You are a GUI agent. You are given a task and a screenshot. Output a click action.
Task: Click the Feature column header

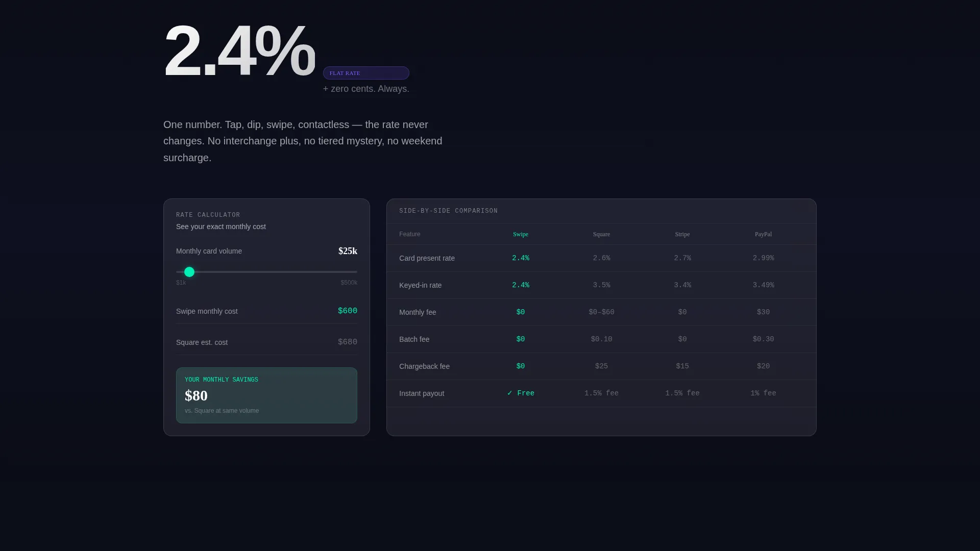click(410, 234)
